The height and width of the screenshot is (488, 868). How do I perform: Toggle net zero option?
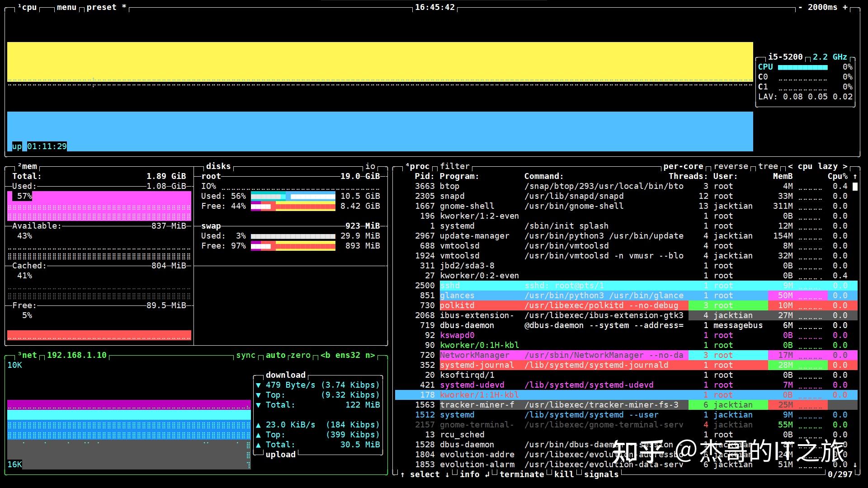click(301, 355)
